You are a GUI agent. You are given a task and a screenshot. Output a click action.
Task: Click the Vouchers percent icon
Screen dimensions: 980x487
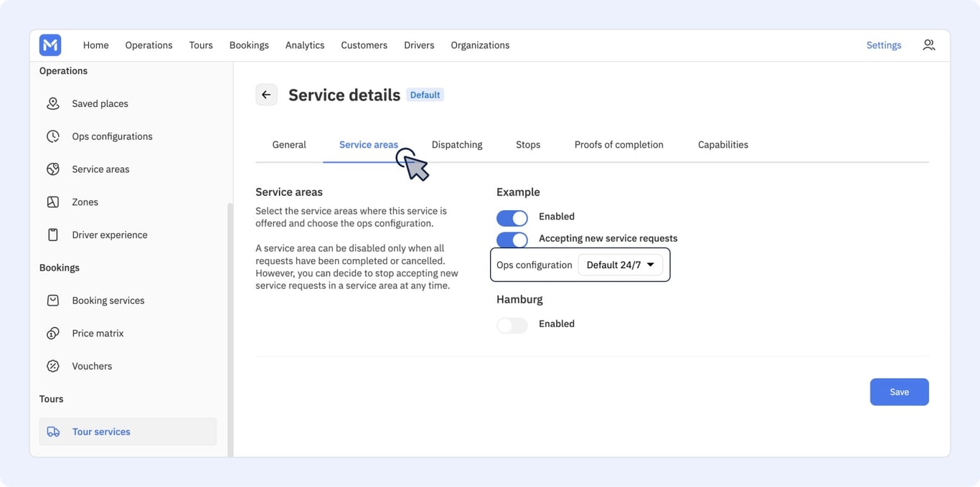tap(53, 366)
